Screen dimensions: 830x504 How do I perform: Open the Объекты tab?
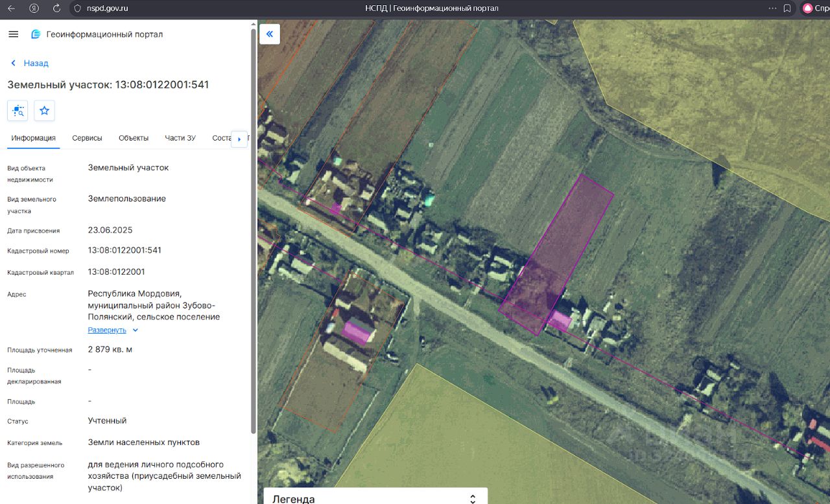coord(134,138)
